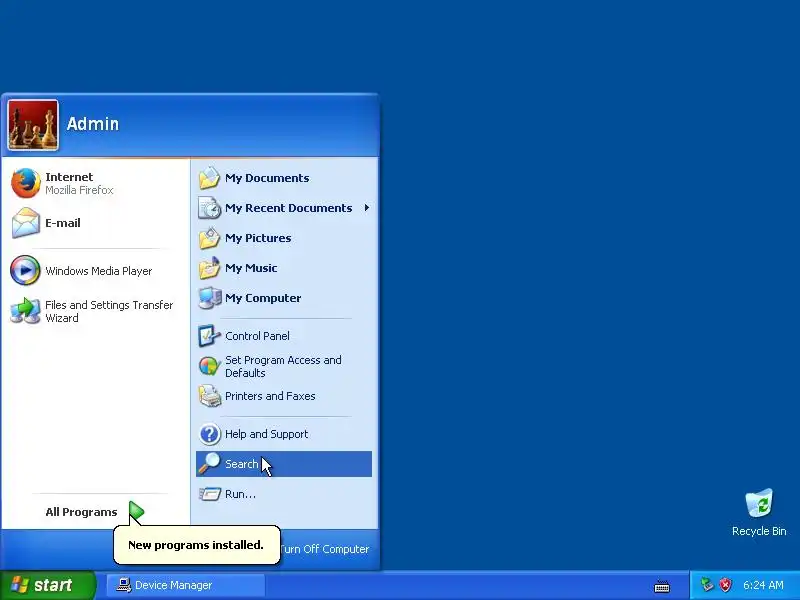Select the E-mail menu entry label
800x600 pixels.
(x=63, y=223)
